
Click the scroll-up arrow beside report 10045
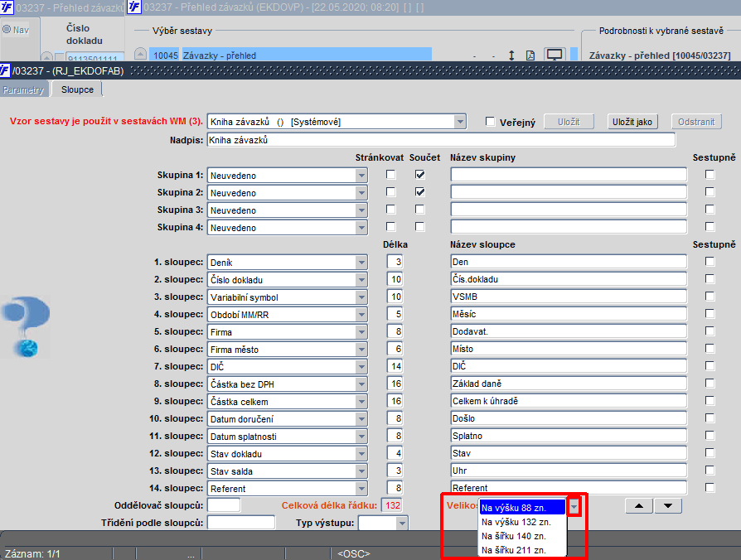point(140,54)
